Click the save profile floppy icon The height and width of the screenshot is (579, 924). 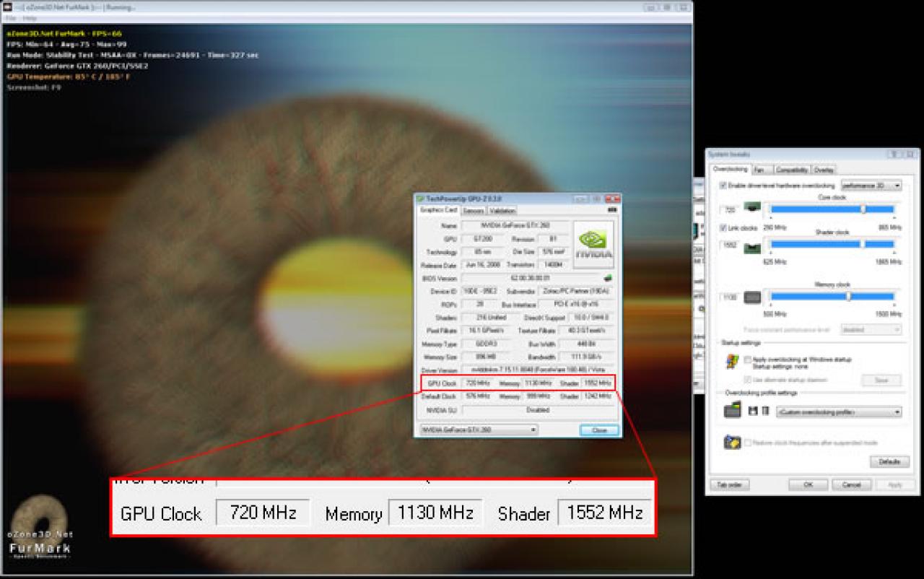(x=753, y=411)
